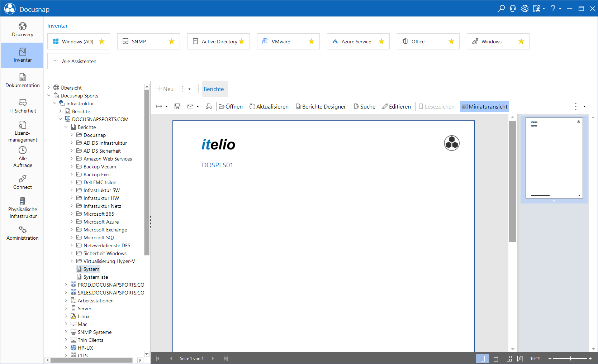Open the Discovery module in sidebar
This screenshot has width=598, height=364.
(x=22, y=30)
